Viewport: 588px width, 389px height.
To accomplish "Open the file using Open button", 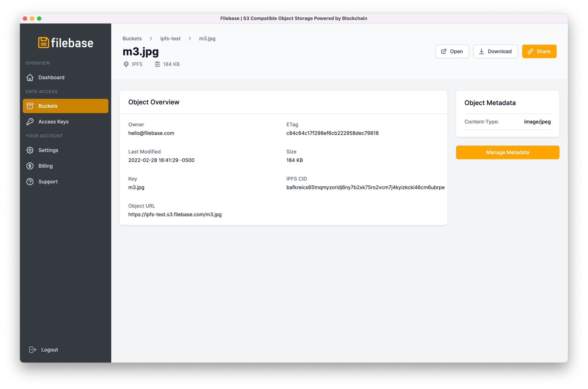I will (x=452, y=51).
